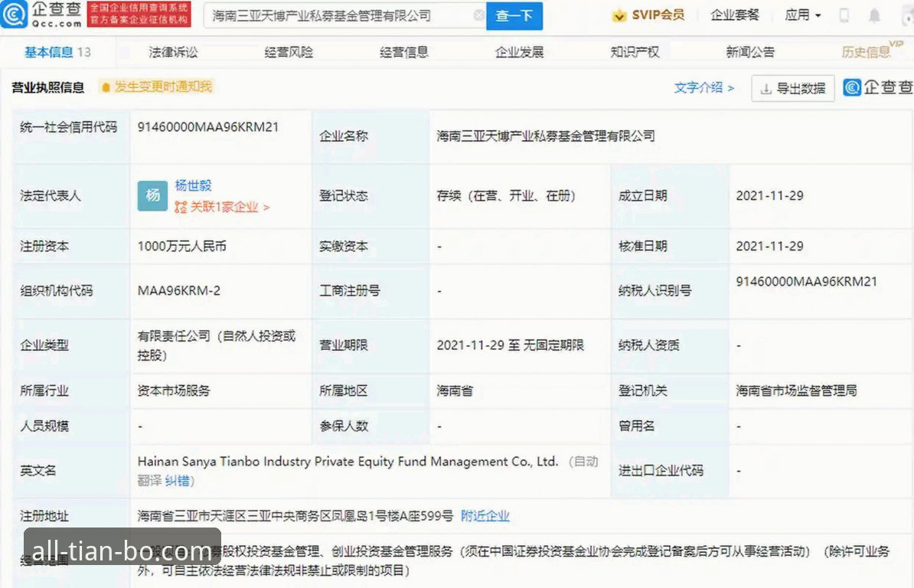The image size is (914, 588).
Task: Select 营业期限 value text
Action: [x=510, y=345]
